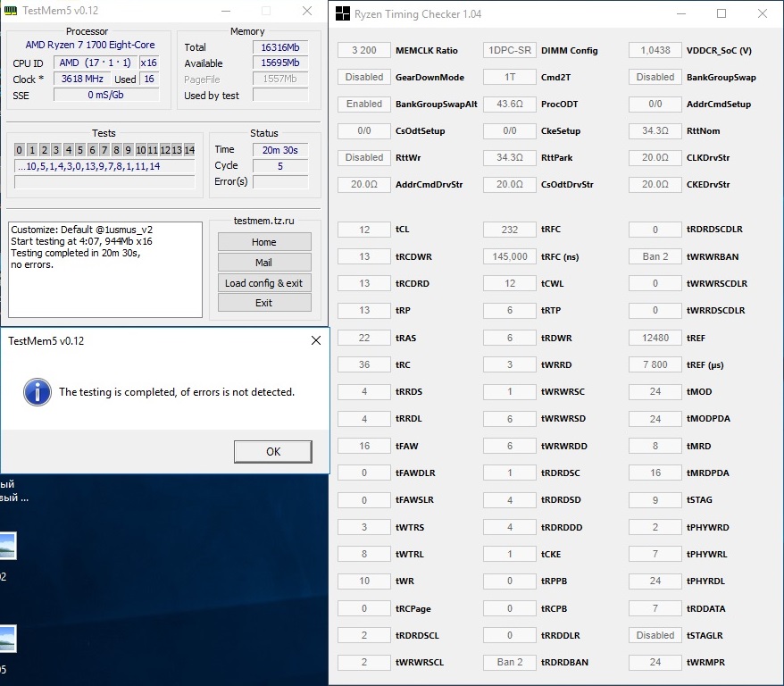This screenshot has height=686, width=784.
Task: Click the test sequence field showing 10,5,1,4,3
Action: (104, 166)
